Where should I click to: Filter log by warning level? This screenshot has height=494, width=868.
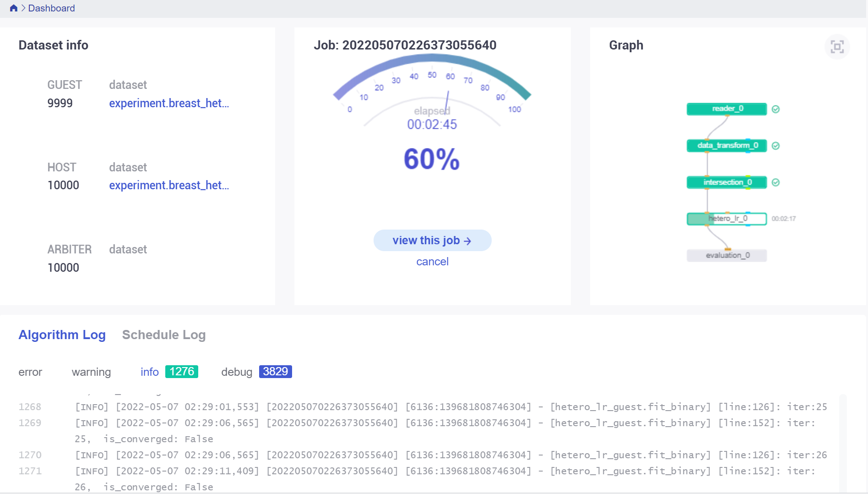(91, 372)
